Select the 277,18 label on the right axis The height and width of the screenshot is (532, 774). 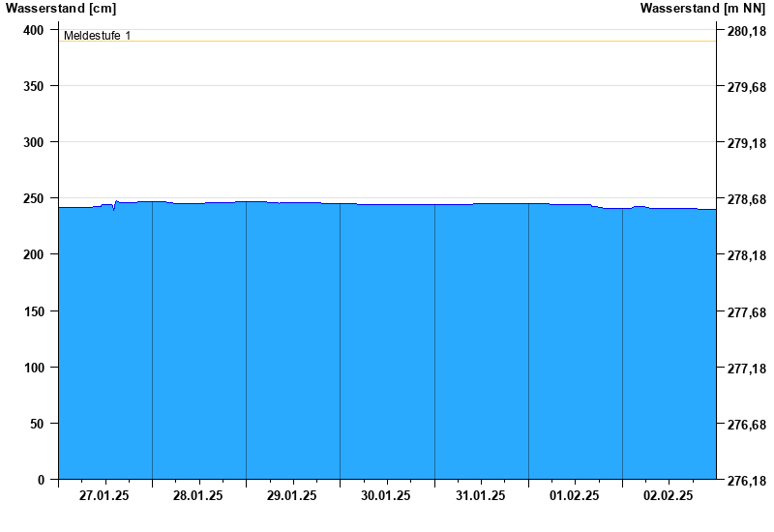coord(746,369)
